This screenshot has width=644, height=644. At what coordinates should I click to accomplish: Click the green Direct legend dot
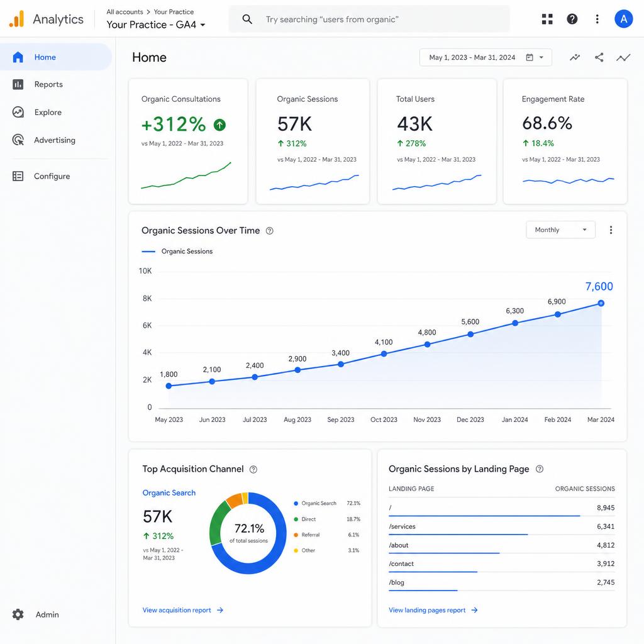tap(296, 519)
